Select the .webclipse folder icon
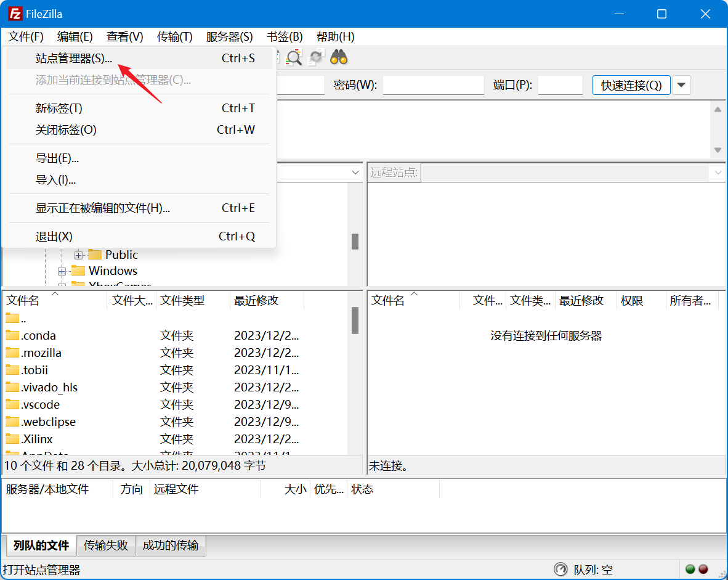728x580 pixels. [x=12, y=421]
